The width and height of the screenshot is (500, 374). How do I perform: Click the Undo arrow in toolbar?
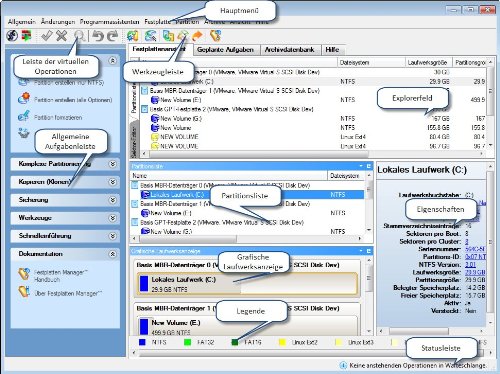[x=98, y=35]
